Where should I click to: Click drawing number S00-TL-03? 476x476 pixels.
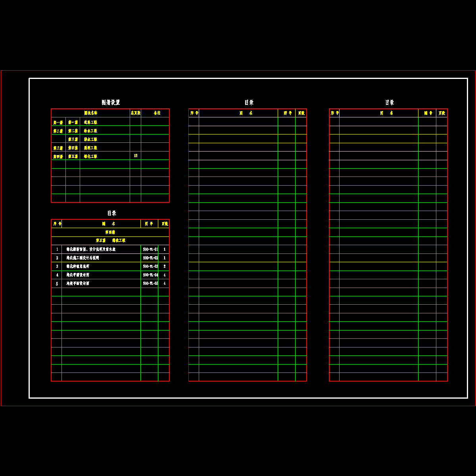pyautogui.click(x=150, y=267)
